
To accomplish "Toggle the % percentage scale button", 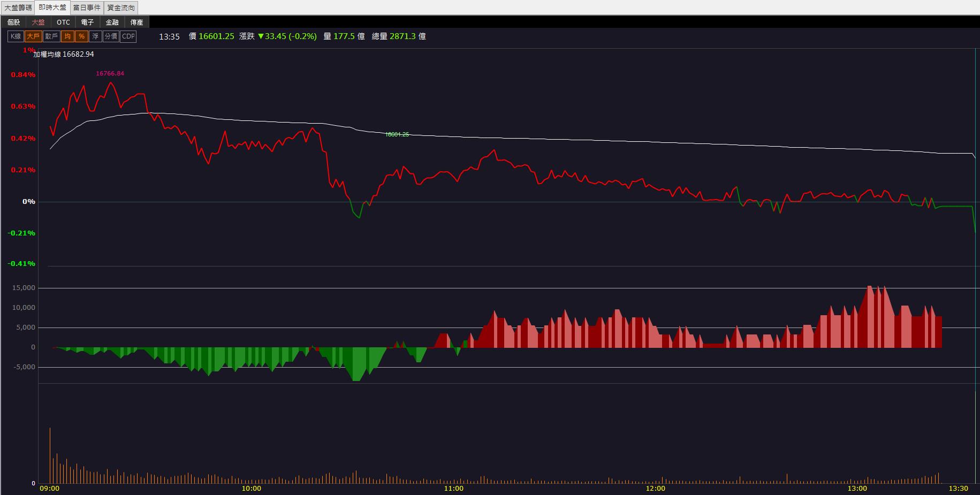I will [81, 36].
